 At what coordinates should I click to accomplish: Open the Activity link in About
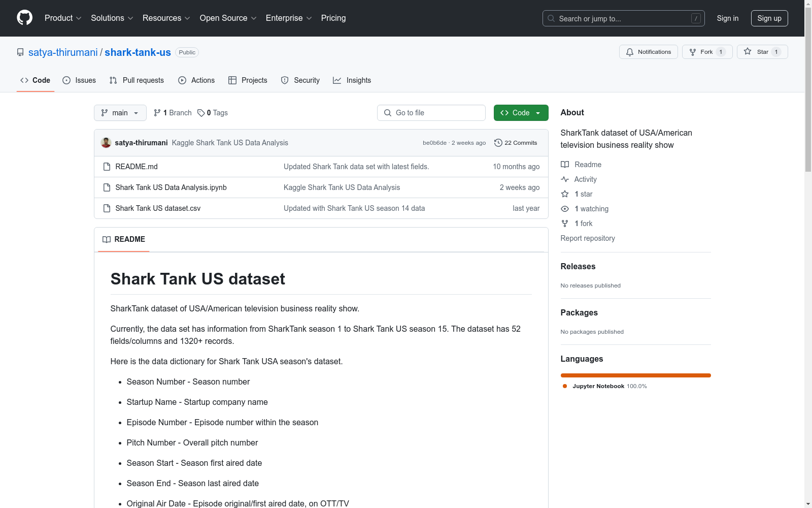[x=579, y=179]
